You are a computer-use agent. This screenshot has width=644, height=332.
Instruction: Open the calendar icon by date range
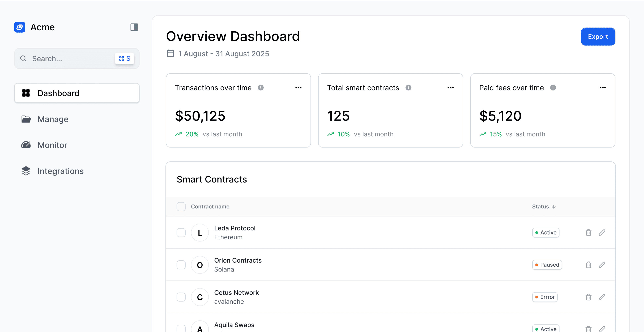[170, 54]
